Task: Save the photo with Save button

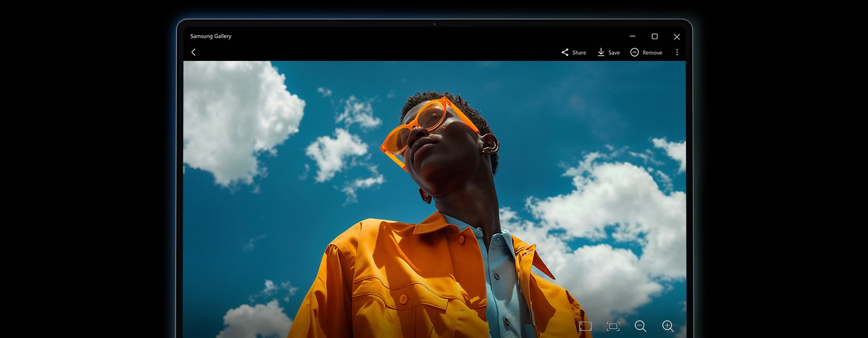Action: 608,53
